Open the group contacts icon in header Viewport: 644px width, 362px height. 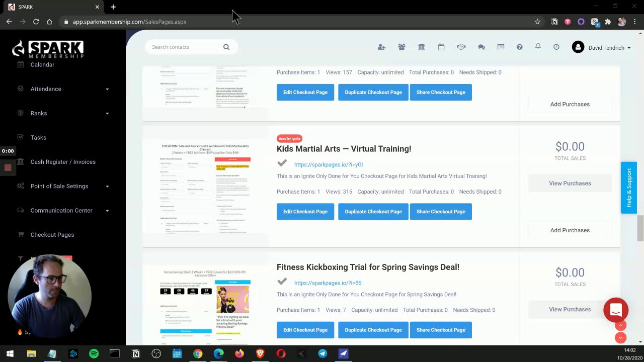click(401, 47)
